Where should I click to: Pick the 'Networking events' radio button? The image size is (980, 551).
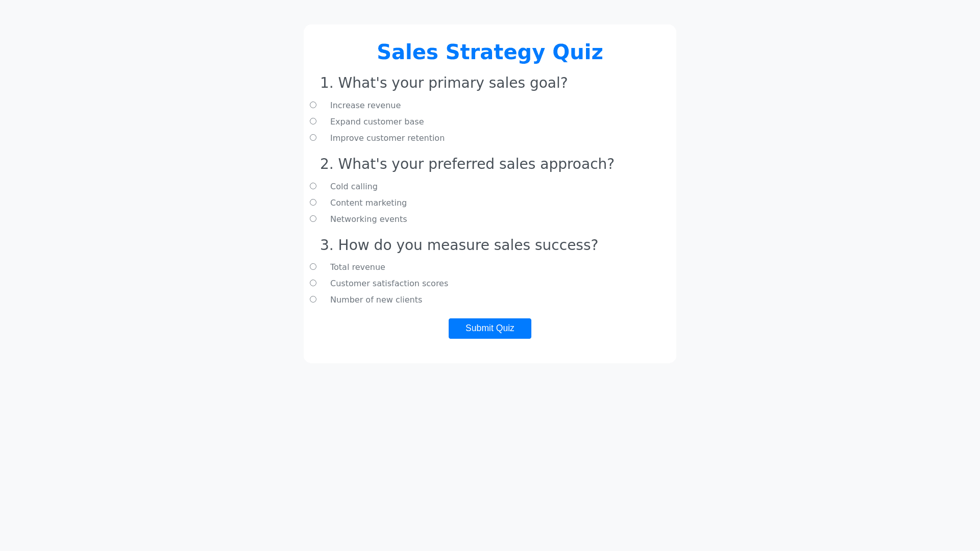pyautogui.click(x=313, y=219)
